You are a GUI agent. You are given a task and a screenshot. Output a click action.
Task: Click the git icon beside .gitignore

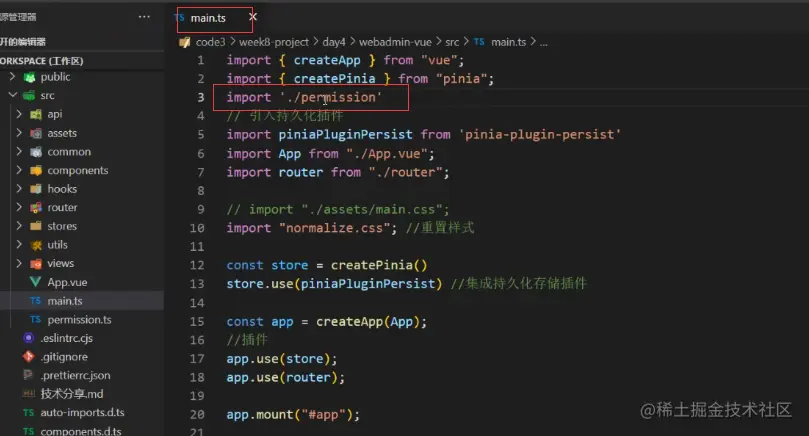28,357
